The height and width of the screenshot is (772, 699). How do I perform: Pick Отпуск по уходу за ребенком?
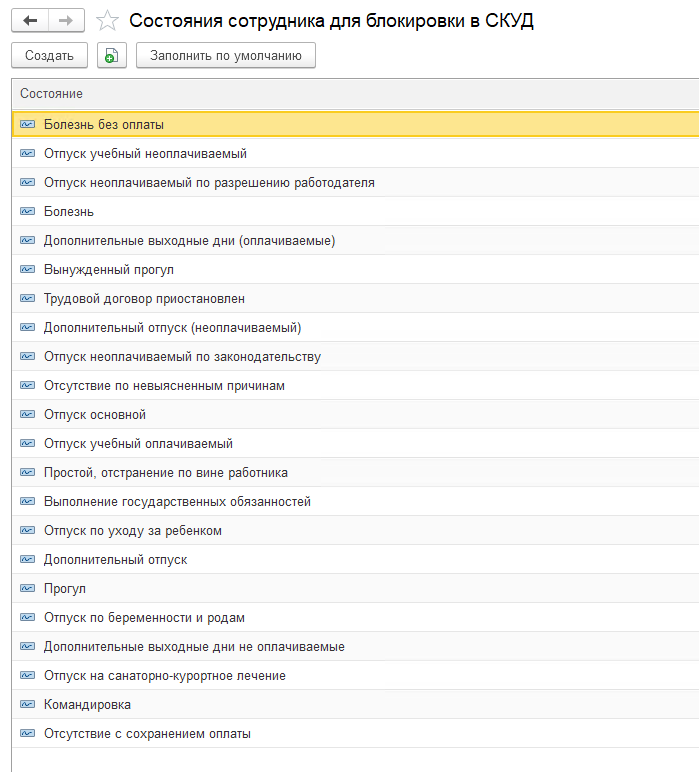coord(133,531)
